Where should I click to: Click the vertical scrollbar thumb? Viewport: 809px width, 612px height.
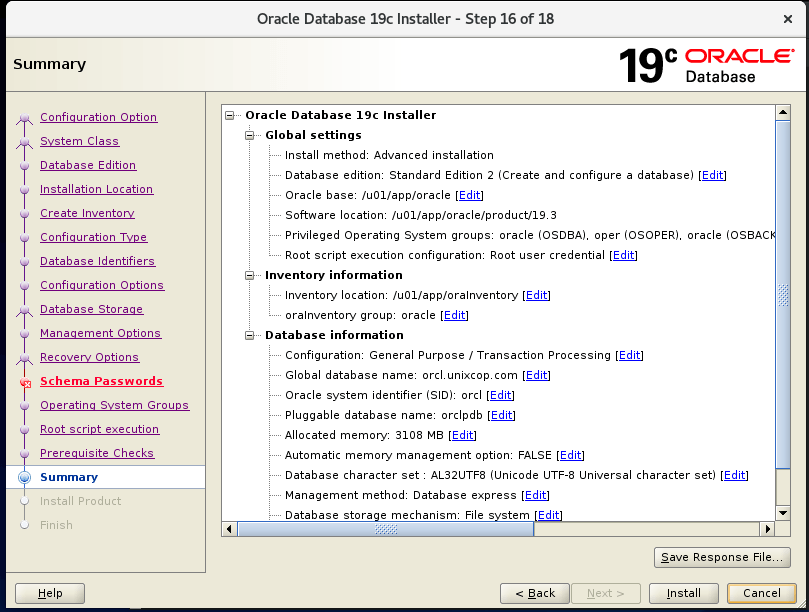783,295
